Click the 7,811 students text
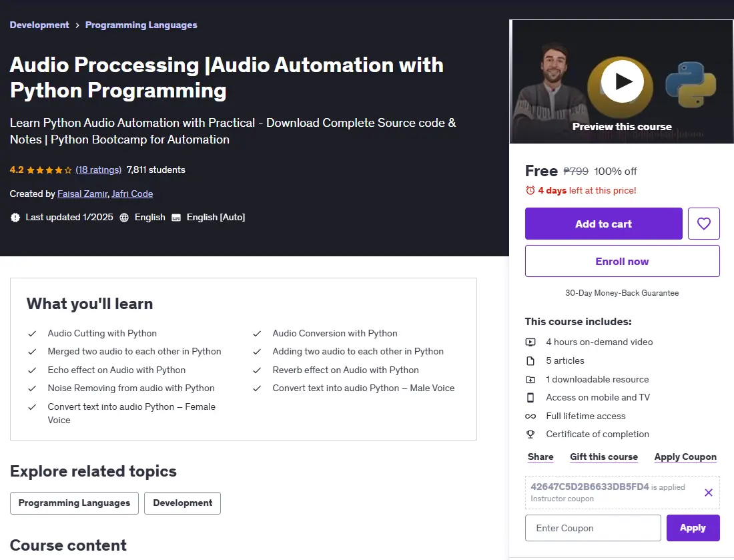The width and height of the screenshot is (734, 560). pyautogui.click(x=156, y=170)
